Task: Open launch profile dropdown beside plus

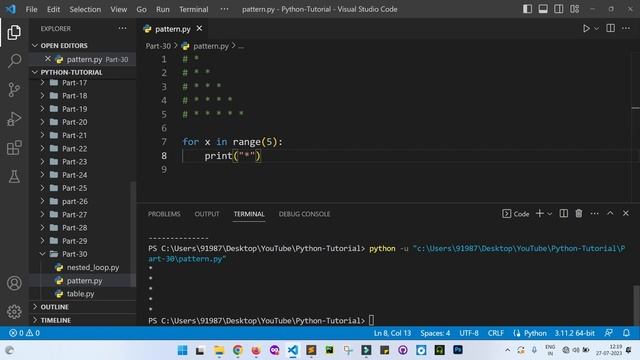Action: 549,214
